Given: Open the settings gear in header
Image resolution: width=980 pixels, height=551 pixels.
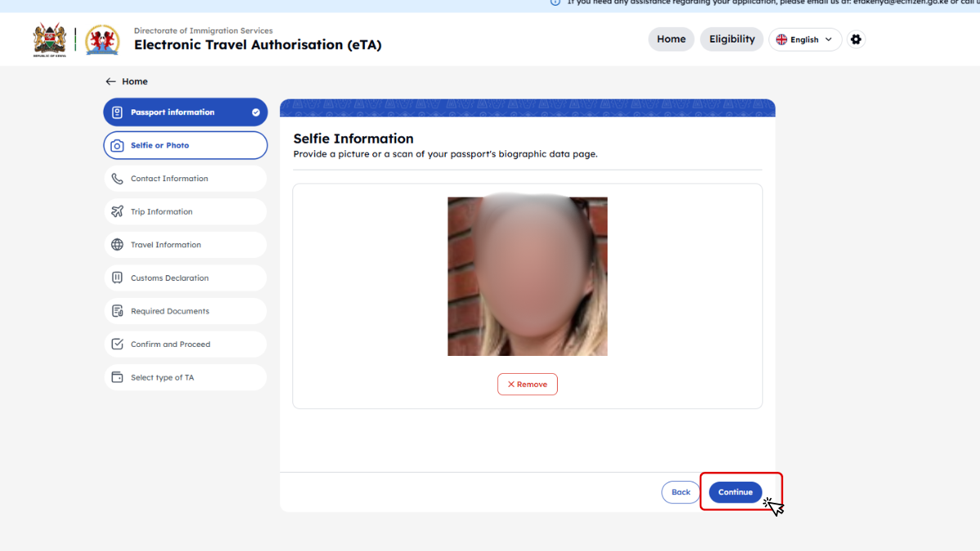Looking at the screenshot, I should click(855, 39).
